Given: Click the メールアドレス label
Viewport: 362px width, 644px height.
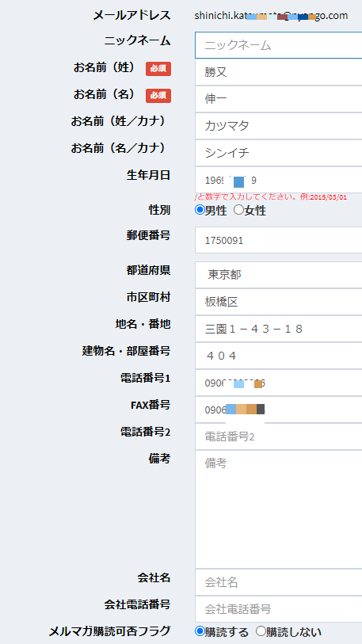Looking at the screenshot, I should pyautogui.click(x=131, y=16).
